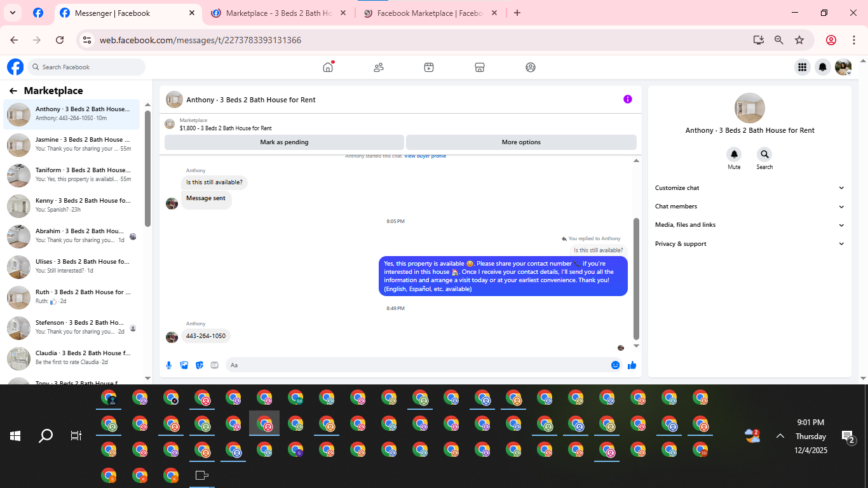The width and height of the screenshot is (868, 488).
Task: Open the Kenny conversation
Action: (x=71, y=206)
